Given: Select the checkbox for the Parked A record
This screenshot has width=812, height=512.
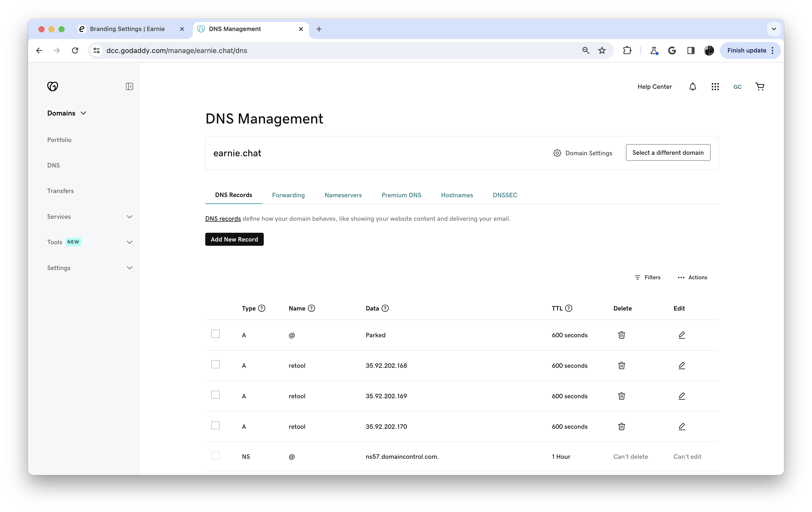Looking at the screenshot, I should (x=215, y=333).
